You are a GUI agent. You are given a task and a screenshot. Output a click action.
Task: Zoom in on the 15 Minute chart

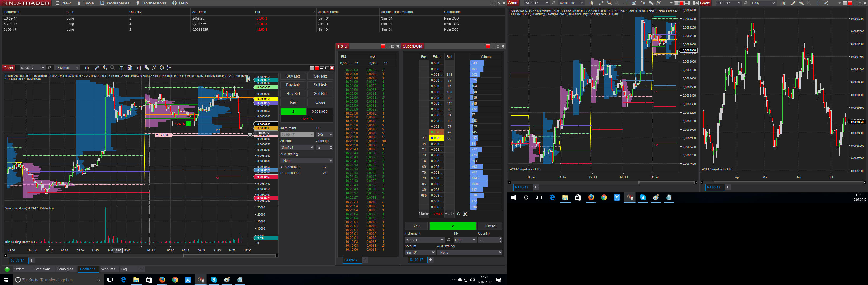(105, 68)
